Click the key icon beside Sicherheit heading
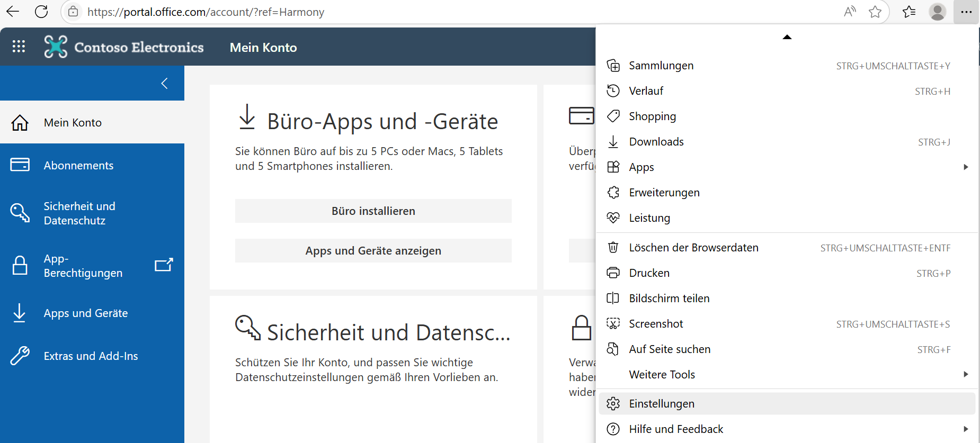Image resolution: width=980 pixels, height=443 pixels. pyautogui.click(x=248, y=328)
